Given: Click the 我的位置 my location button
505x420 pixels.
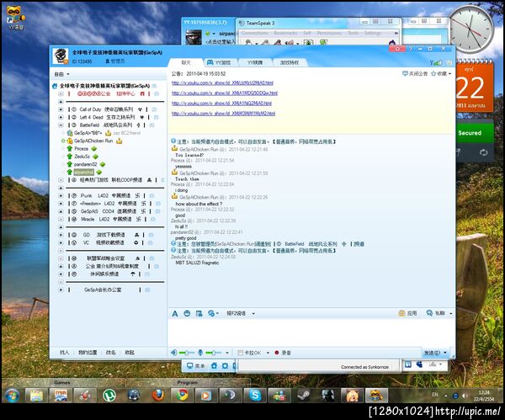Looking at the screenshot, I should [88, 353].
